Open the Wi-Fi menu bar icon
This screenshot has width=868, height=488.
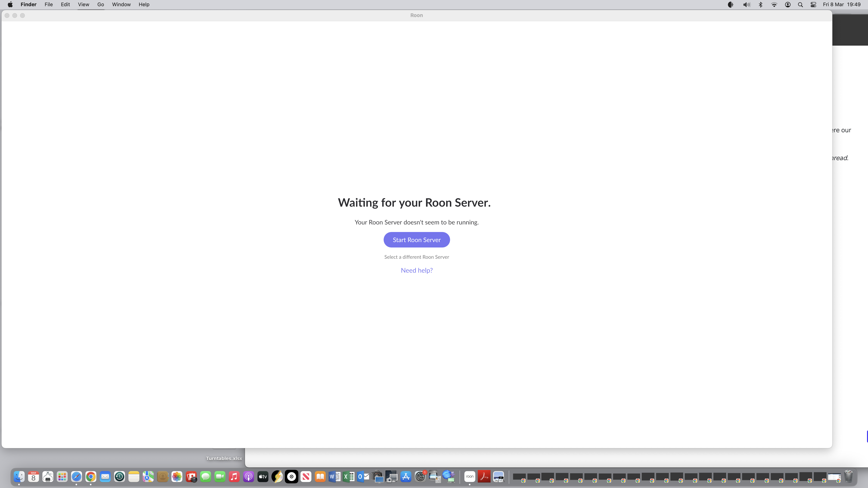click(x=774, y=4)
